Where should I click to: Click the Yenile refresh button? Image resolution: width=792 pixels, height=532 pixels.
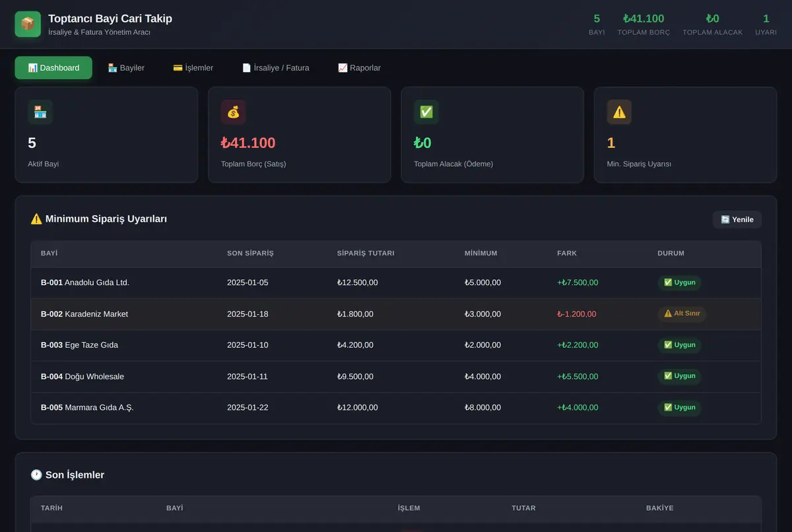pyautogui.click(x=737, y=220)
